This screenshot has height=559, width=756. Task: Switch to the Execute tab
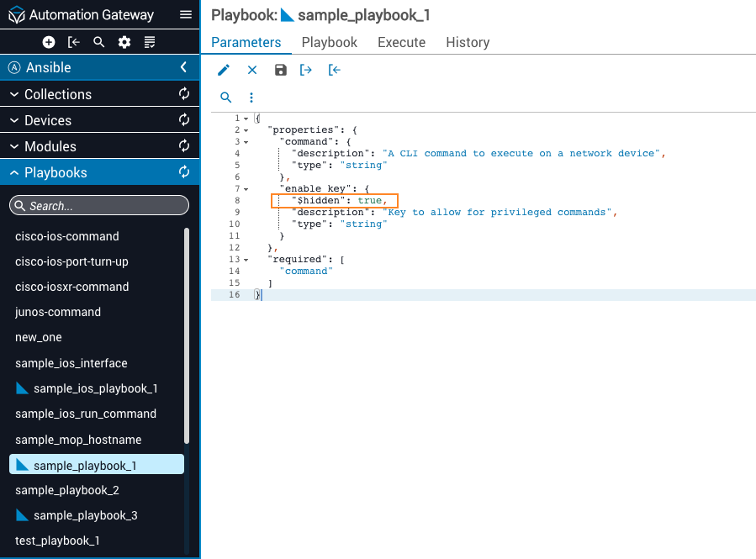pos(401,42)
